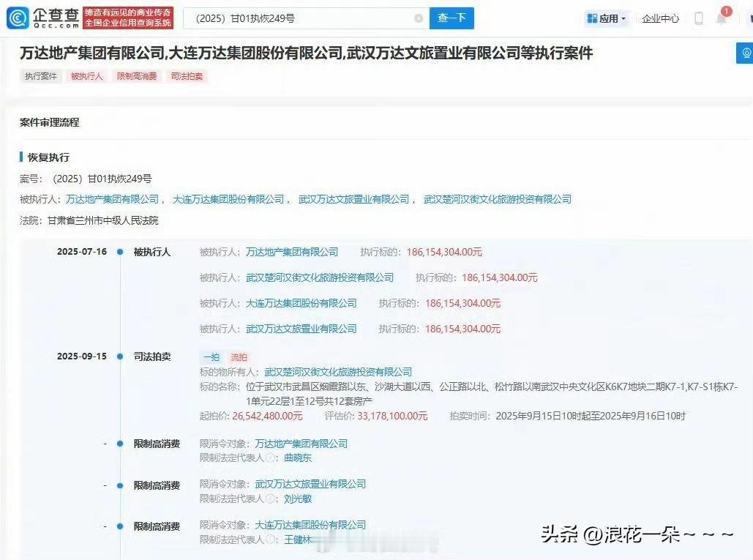The image size is (753, 560).
Task: Select the starting price 26,542,480.00元
Action: [268, 416]
